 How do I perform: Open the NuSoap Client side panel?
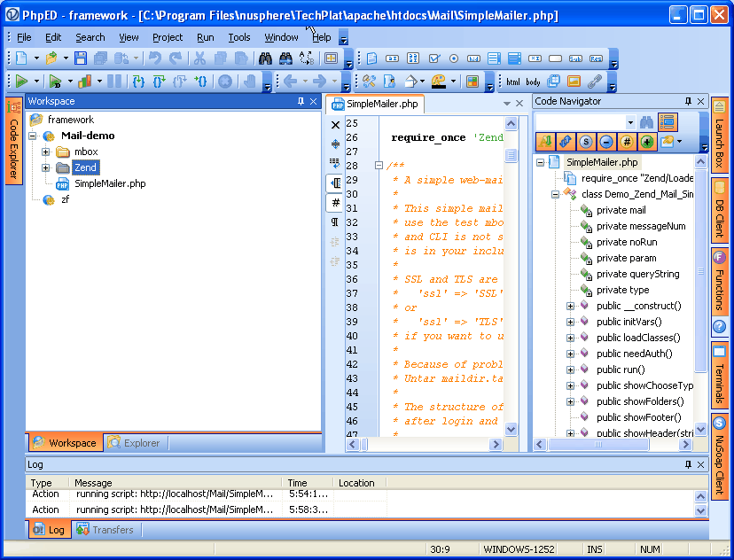[x=720, y=456]
